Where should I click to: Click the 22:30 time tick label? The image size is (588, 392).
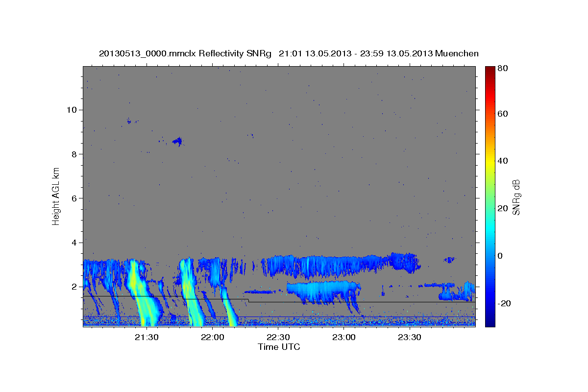coord(278,337)
